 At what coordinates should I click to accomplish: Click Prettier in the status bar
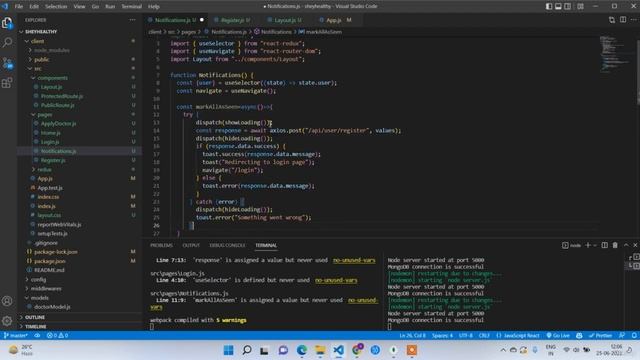[x=600, y=336]
